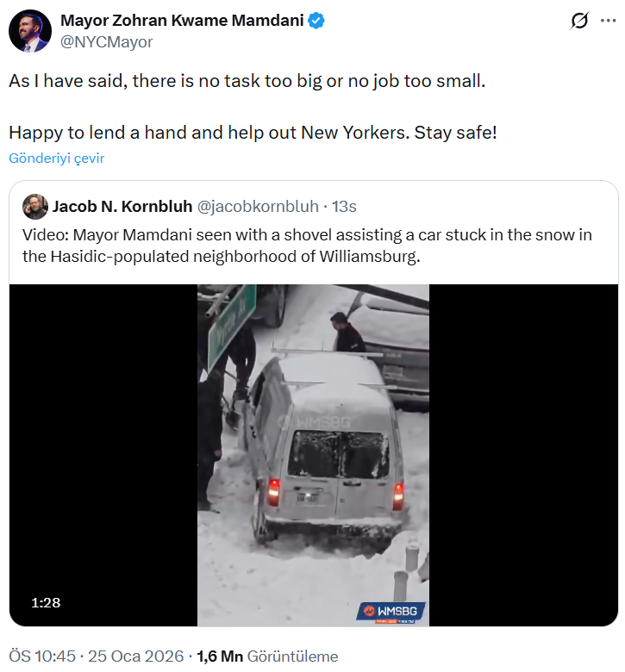
Task: Click the @jacobkornbluh handle
Action: coord(258,207)
